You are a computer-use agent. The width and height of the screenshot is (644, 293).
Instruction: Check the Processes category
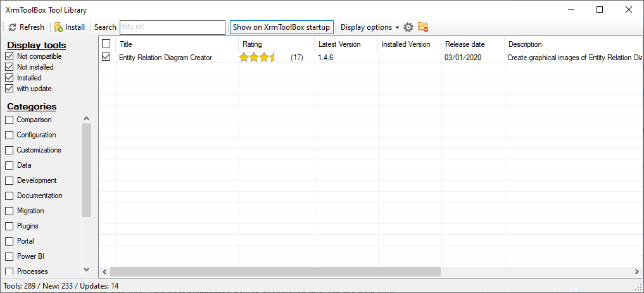point(9,271)
